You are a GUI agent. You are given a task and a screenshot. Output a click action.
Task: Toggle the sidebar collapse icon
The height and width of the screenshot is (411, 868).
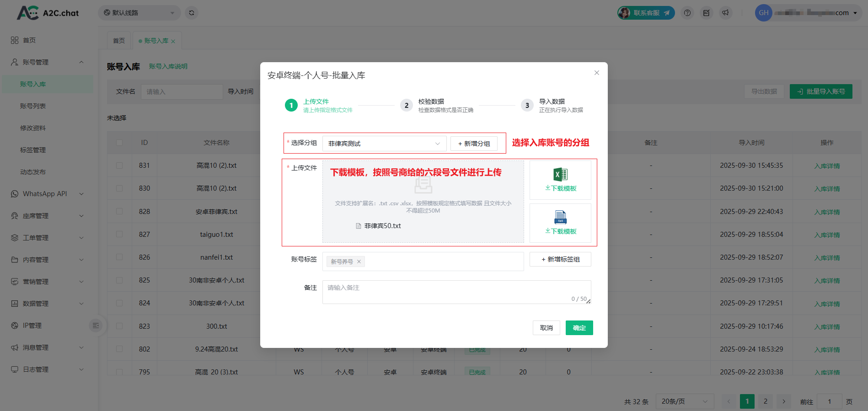click(x=96, y=326)
